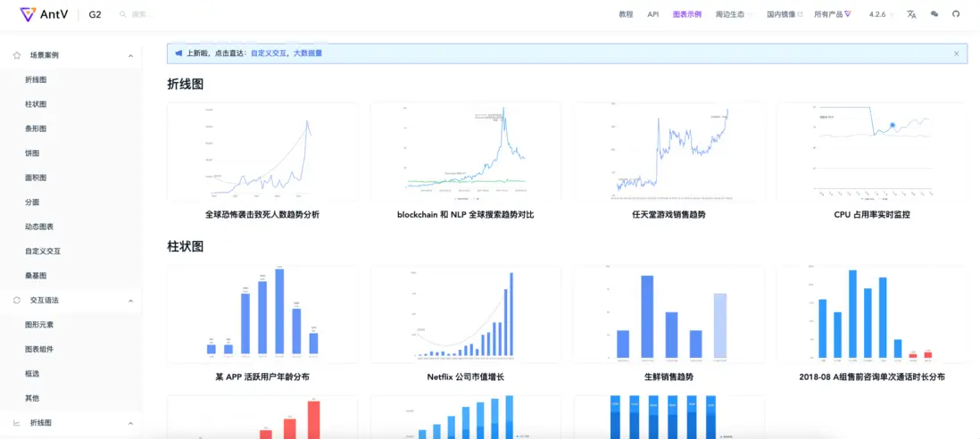Image resolution: width=980 pixels, height=439 pixels.
Task: Select 面积图 in the sidebar
Action: (36, 178)
